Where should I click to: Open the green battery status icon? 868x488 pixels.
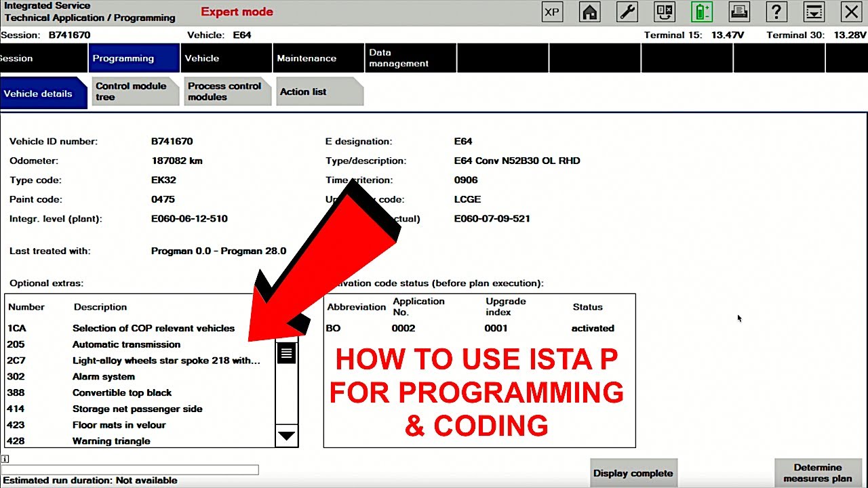(x=702, y=12)
